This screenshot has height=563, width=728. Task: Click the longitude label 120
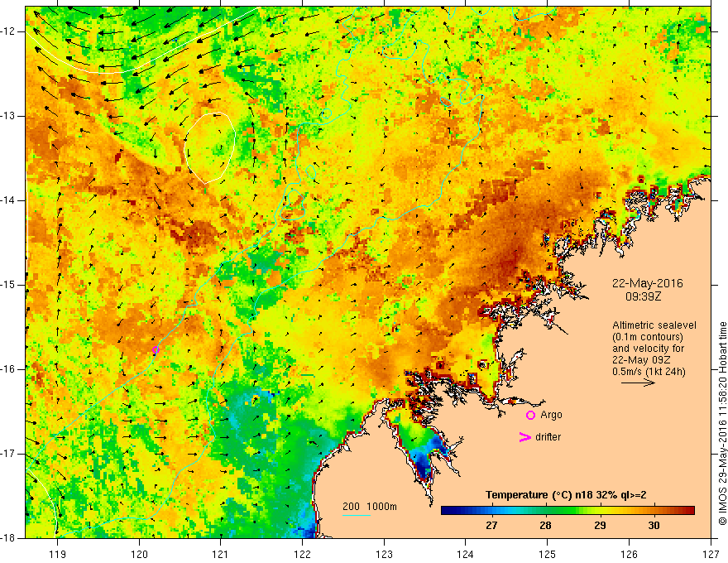pyautogui.click(x=139, y=554)
